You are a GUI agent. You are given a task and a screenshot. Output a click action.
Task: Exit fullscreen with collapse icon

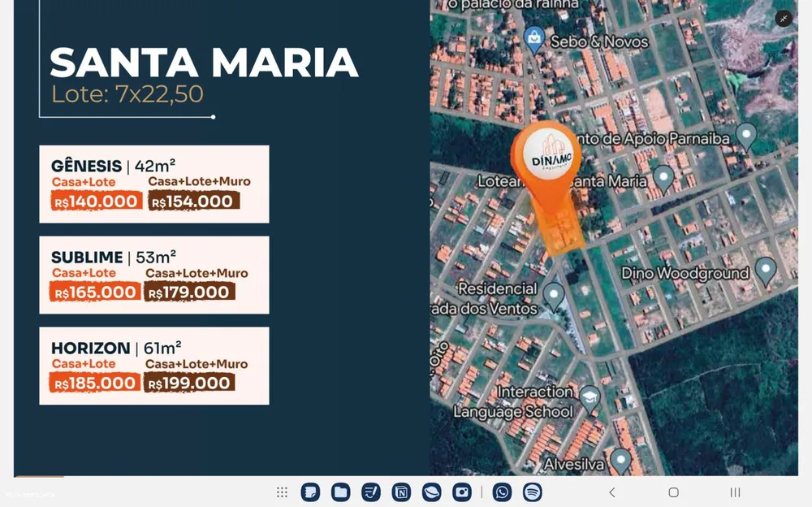[x=784, y=19]
